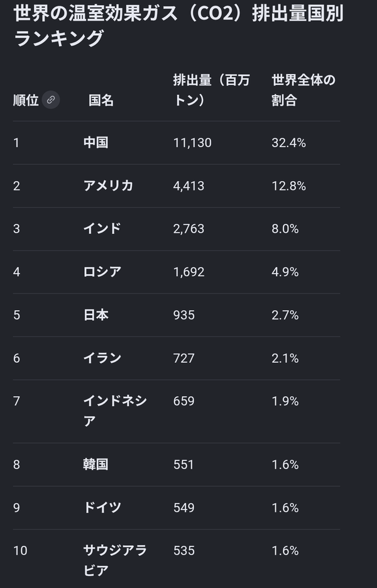Click the page title about CO2 排出量国別ランキング
The image size is (377, 588).
coord(178,26)
